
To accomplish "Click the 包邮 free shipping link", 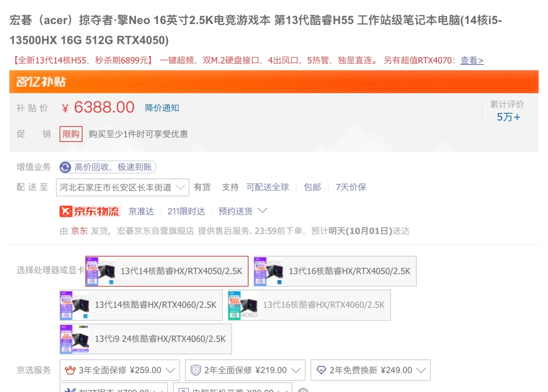I will pyautogui.click(x=313, y=187).
